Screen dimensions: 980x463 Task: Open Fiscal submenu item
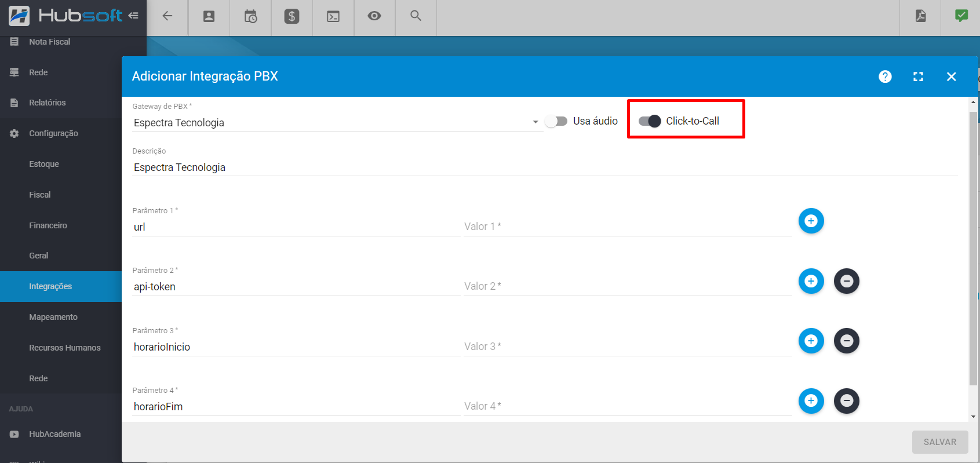[x=40, y=195]
